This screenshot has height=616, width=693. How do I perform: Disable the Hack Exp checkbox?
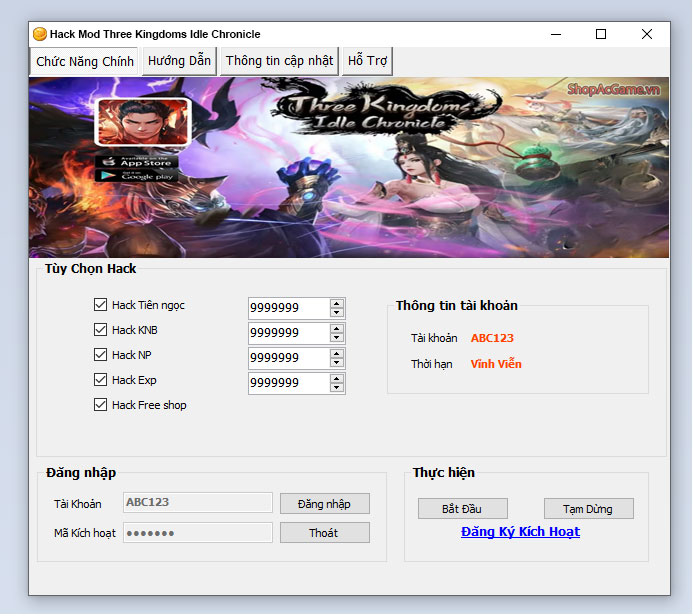[100, 380]
